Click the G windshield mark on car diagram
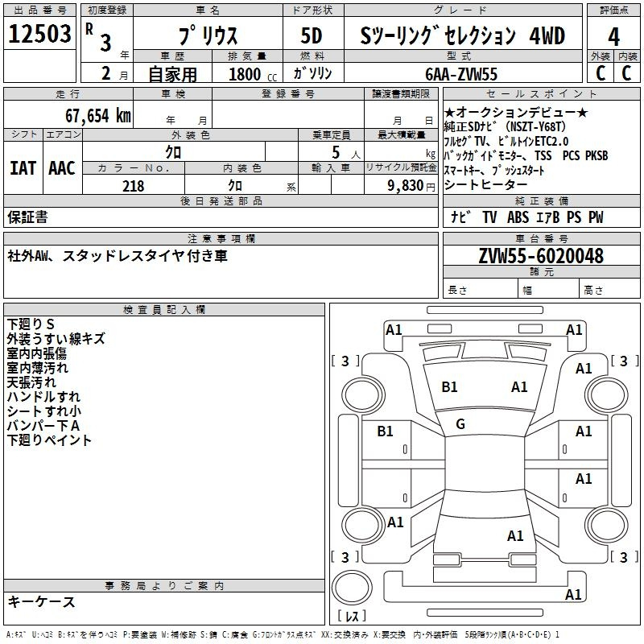The height and width of the screenshot is (644, 644). [x=460, y=423]
